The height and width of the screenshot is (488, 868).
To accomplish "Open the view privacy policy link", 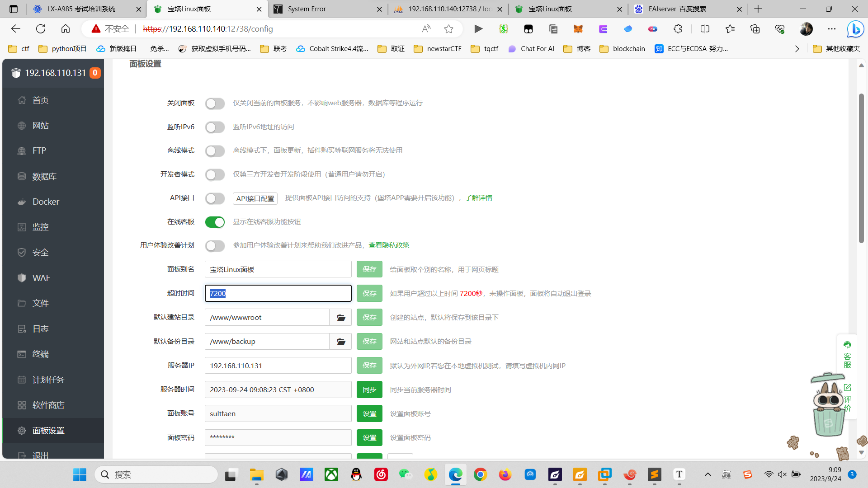I will point(389,245).
